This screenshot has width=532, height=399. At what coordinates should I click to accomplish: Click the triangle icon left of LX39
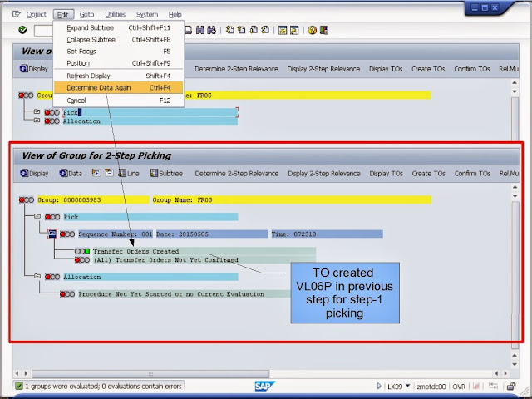pyautogui.click(x=379, y=386)
